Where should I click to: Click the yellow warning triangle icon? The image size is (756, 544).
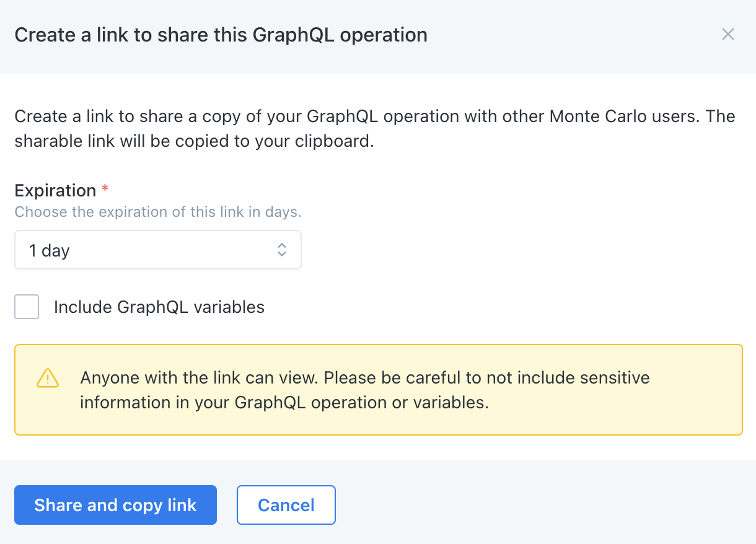pyautogui.click(x=48, y=377)
